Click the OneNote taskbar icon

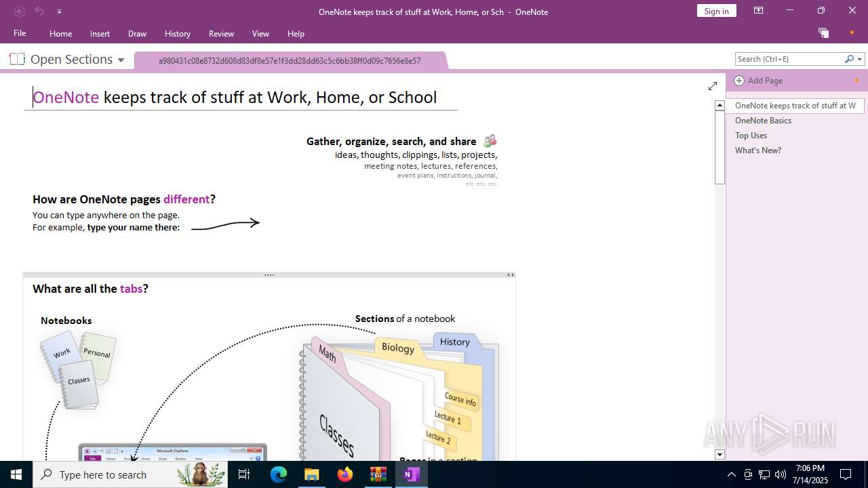click(x=411, y=474)
